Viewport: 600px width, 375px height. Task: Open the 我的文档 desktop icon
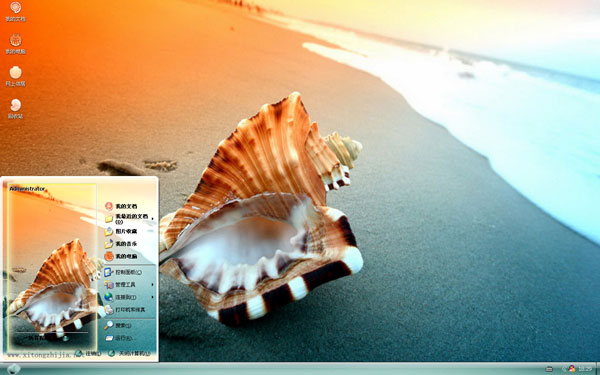(15, 11)
